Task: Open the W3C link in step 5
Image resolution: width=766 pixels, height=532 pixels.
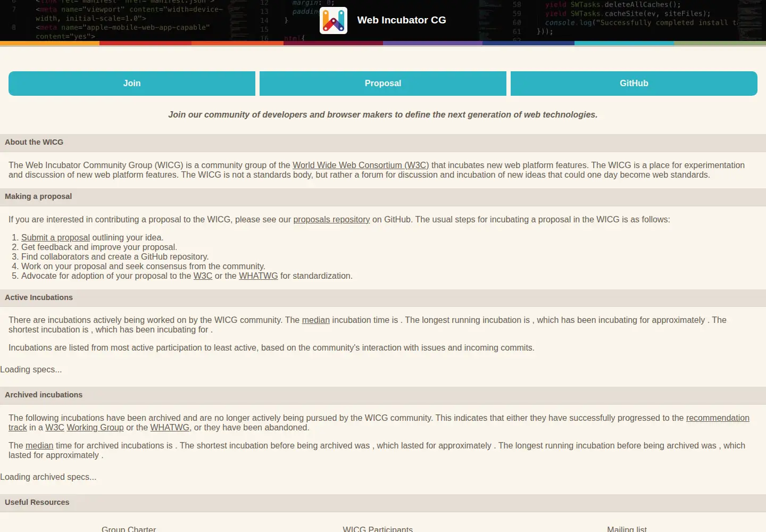Action: (x=203, y=276)
